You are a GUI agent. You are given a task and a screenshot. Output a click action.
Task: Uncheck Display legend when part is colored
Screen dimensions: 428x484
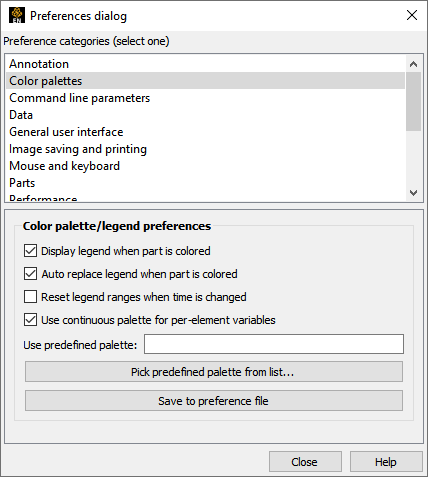[30, 251]
